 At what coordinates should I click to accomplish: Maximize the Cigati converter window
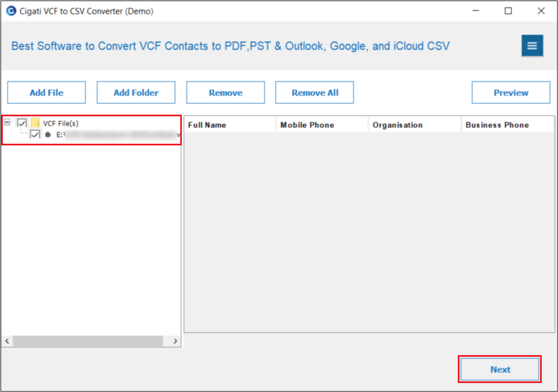pyautogui.click(x=508, y=11)
